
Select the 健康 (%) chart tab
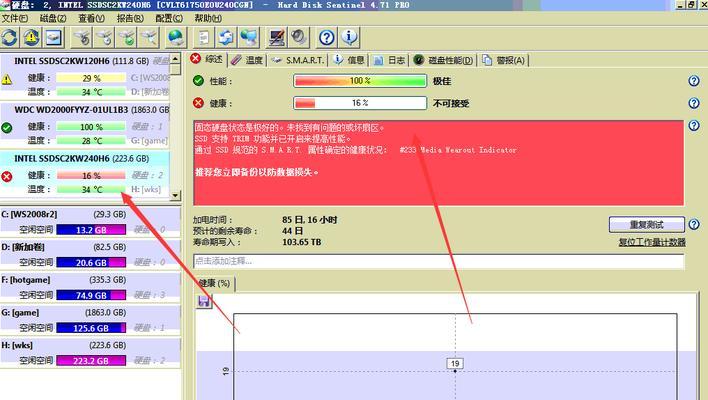click(x=214, y=283)
